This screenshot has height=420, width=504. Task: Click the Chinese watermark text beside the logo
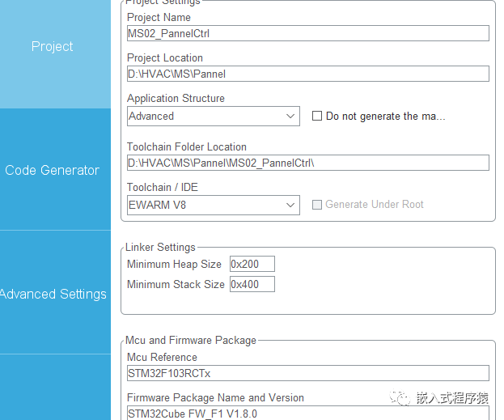point(451,398)
